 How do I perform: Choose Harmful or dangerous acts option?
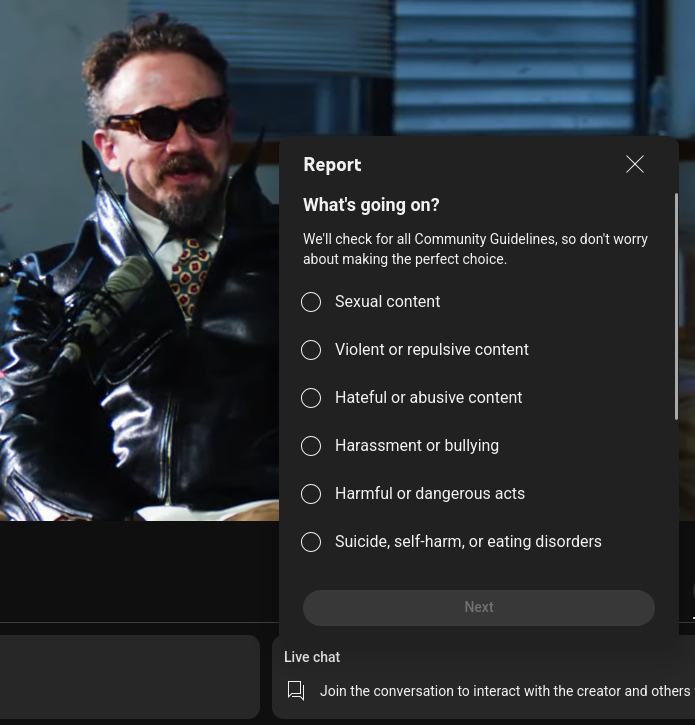[311, 494]
